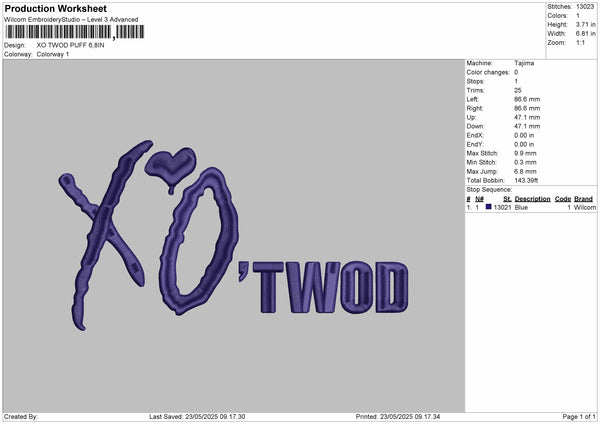Click the Min Stitch value '0.3 mm'
Viewport: 600px width, 424px height.
point(525,162)
